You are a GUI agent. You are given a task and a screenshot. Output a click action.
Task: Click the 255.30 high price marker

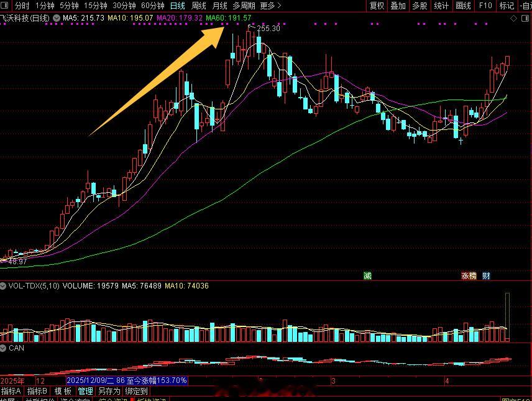(268, 29)
